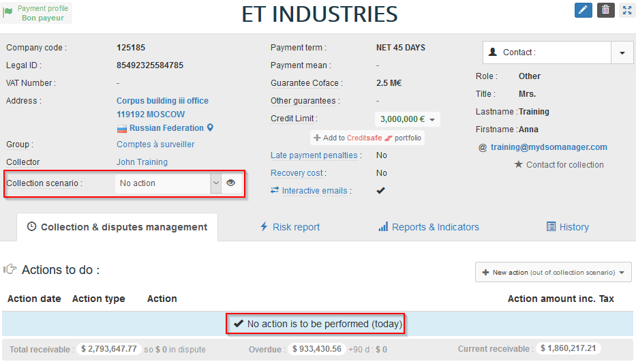Click the map pin icon beside Russian Federation
The width and height of the screenshot is (636, 364).
pyautogui.click(x=211, y=127)
